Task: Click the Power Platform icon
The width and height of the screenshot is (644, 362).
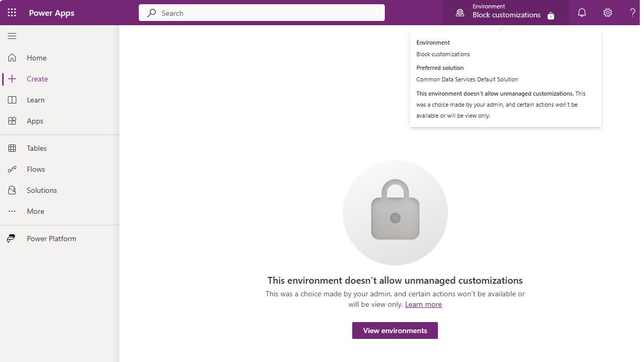Action: pos(12,238)
